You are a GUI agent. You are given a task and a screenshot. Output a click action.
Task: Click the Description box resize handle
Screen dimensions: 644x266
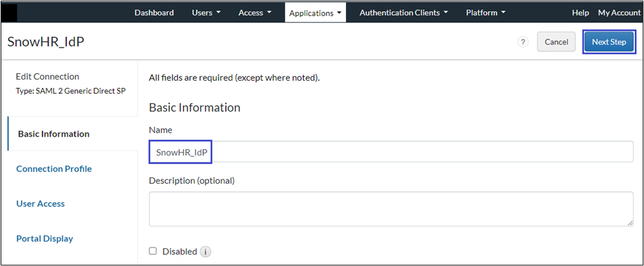point(630,223)
